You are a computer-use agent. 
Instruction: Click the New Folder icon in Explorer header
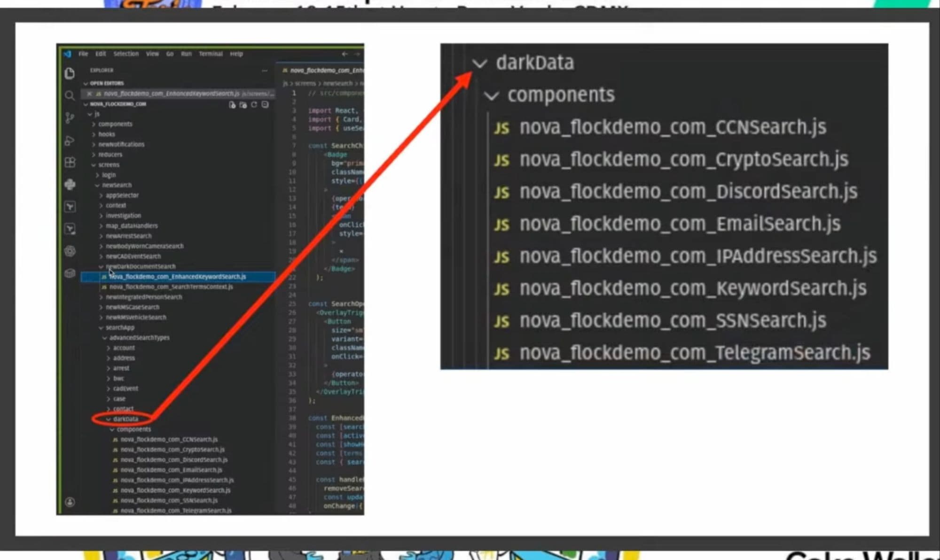(242, 105)
